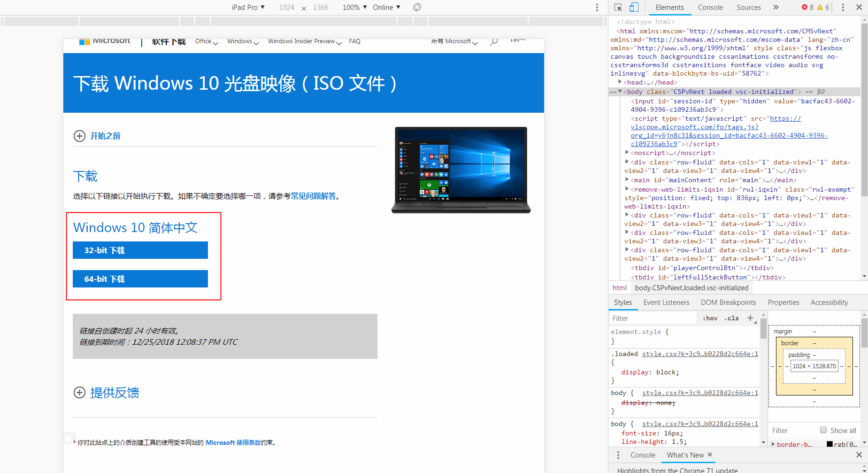Switch to the Elements tab
The image size is (868, 473).
[669, 7]
